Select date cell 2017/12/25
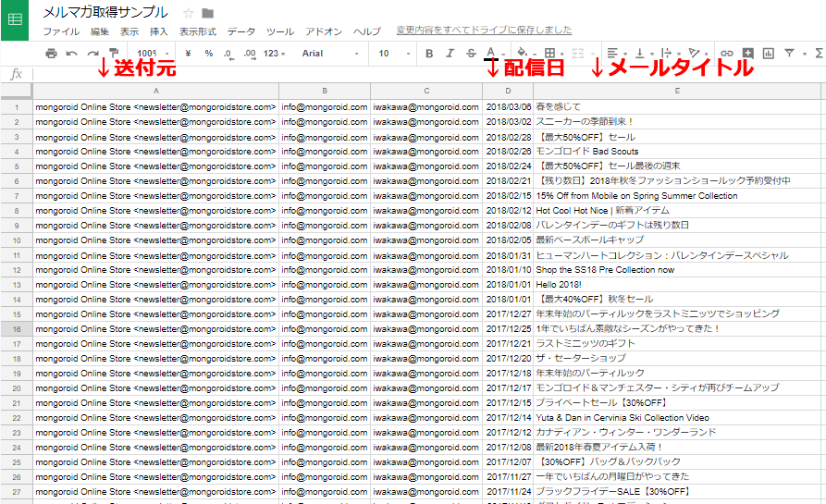Viewport: 826px width, 504px height. click(x=508, y=329)
